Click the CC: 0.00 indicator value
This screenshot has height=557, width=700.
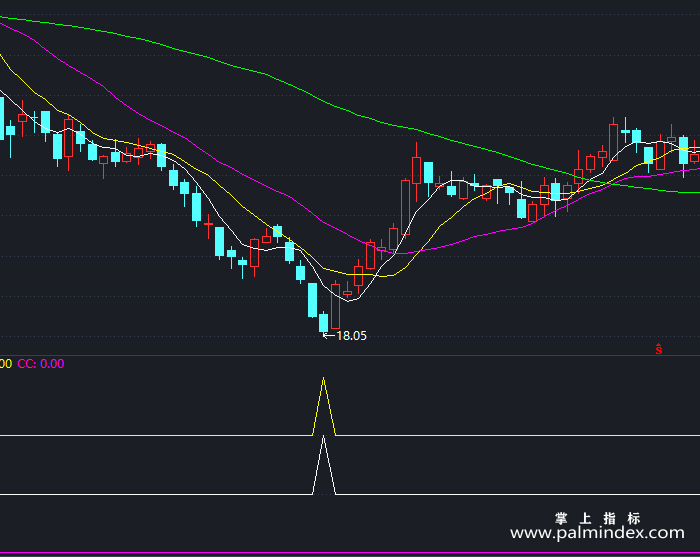click(x=41, y=364)
